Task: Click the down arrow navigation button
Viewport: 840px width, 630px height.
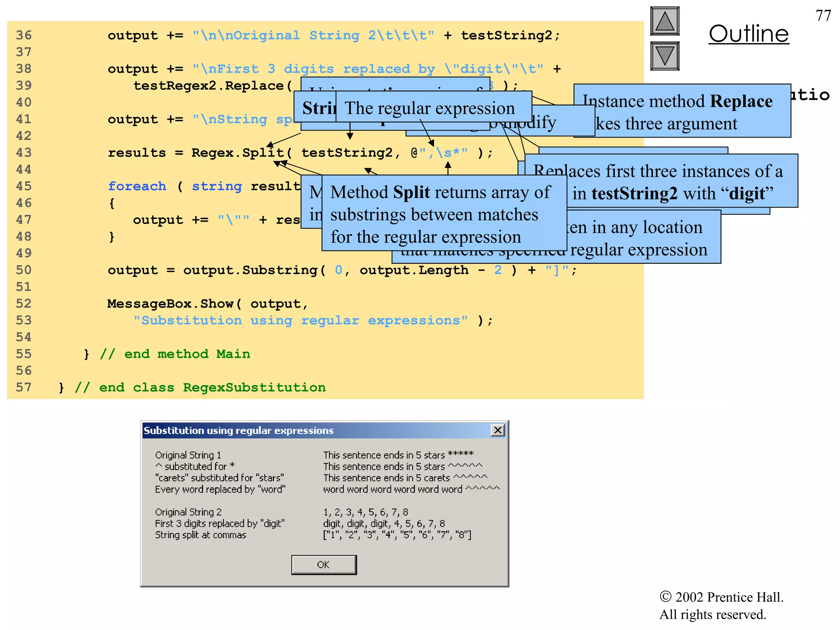Action: pos(665,56)
